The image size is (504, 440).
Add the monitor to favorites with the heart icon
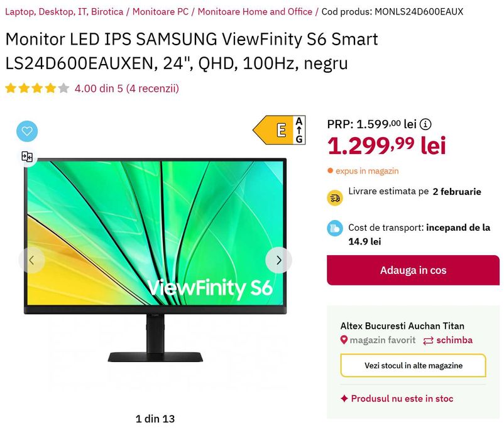point(27,131)
